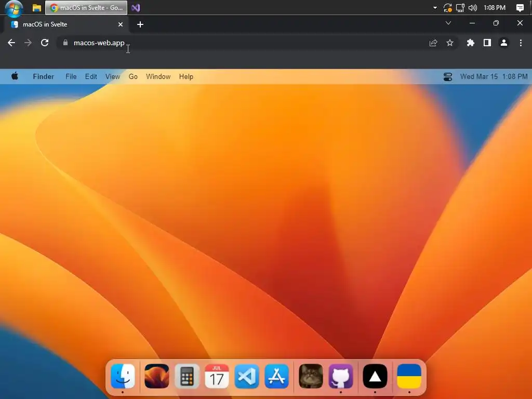
Task: Open the View menu
Action: (113, 77)
